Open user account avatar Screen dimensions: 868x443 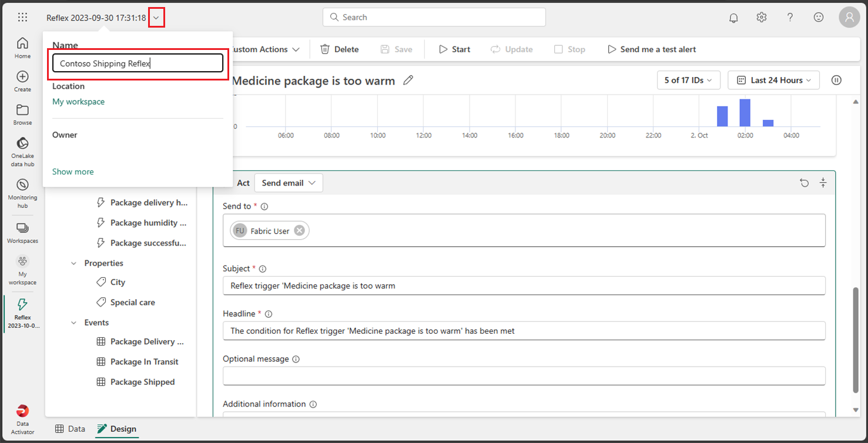[849, 18]
